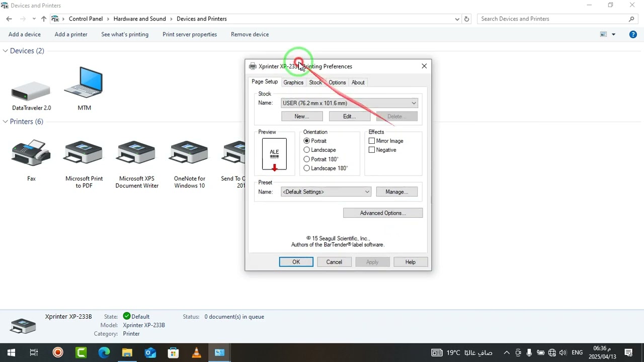Click the New... stock button

pyautogui.click(x=302, y=116)
